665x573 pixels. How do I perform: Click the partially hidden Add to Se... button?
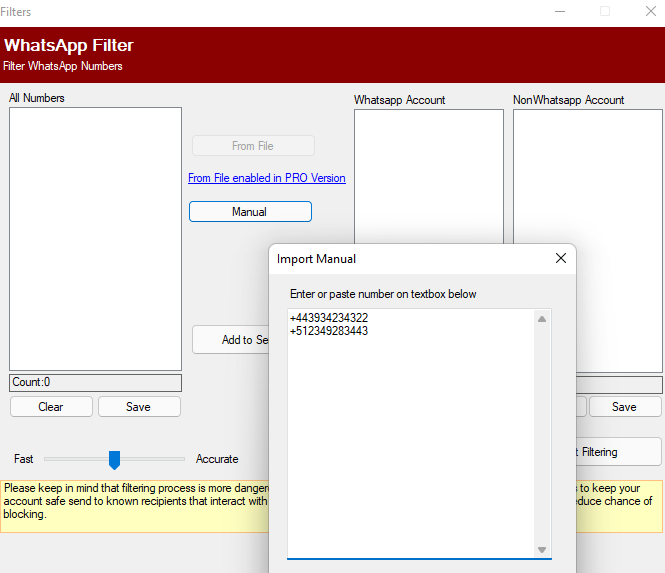pos(231,340)
